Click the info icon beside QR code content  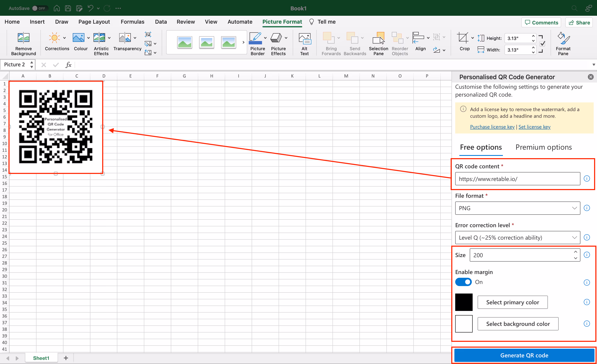coord(587,179)
